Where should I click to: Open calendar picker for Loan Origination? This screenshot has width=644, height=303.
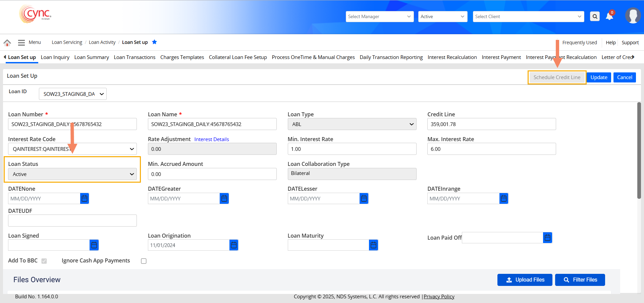(x=234, y=245)
